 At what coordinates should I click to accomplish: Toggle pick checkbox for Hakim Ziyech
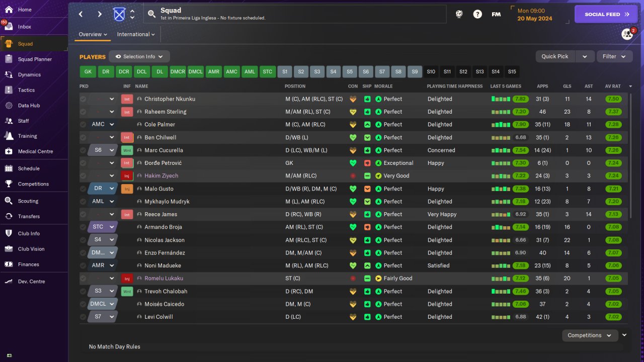click(x=83, y=176)
